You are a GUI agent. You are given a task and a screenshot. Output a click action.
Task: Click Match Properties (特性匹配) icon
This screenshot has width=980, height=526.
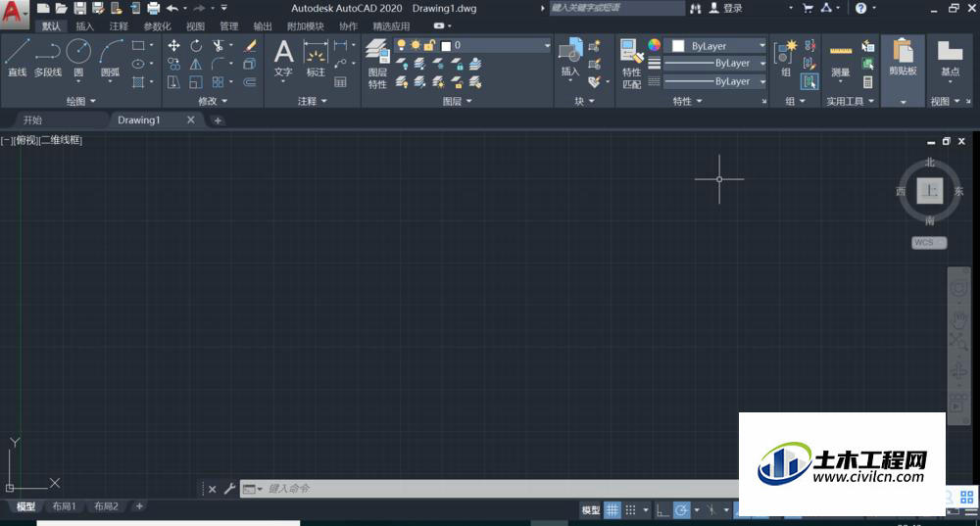coord(631,64)
